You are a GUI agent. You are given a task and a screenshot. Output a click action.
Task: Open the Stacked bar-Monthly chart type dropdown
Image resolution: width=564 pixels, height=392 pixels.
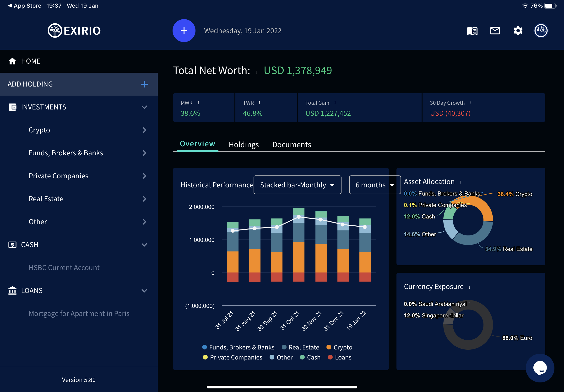coord(297,185)
